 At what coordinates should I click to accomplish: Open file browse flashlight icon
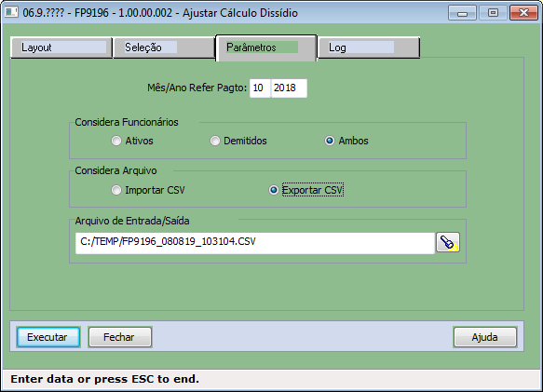click(448, 242)
